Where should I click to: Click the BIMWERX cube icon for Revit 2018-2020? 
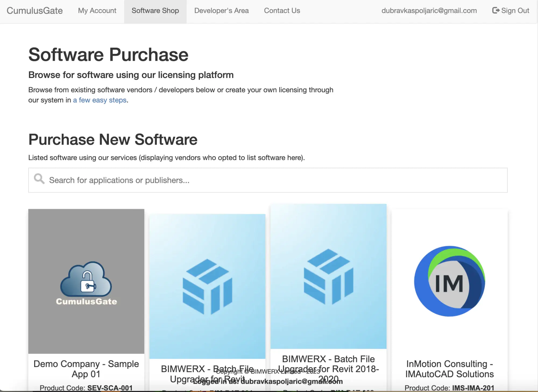coord(328,277)
